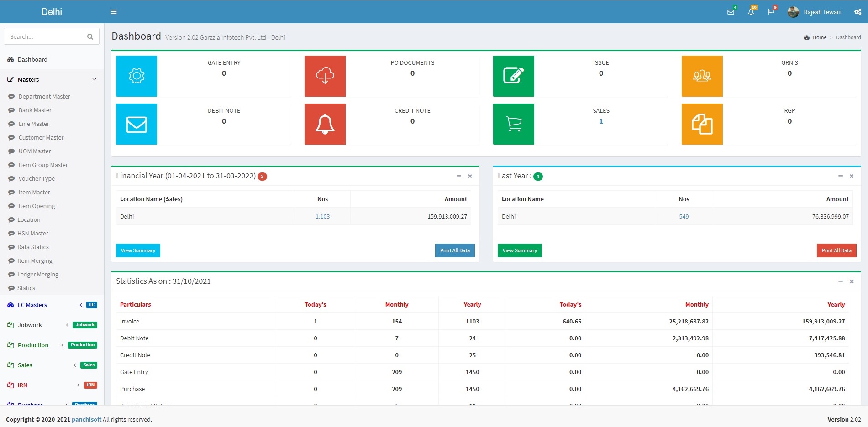868x427 pixels.
Task: Click the search magnifier icon in sidebar
Action: (x=90, y=36)
